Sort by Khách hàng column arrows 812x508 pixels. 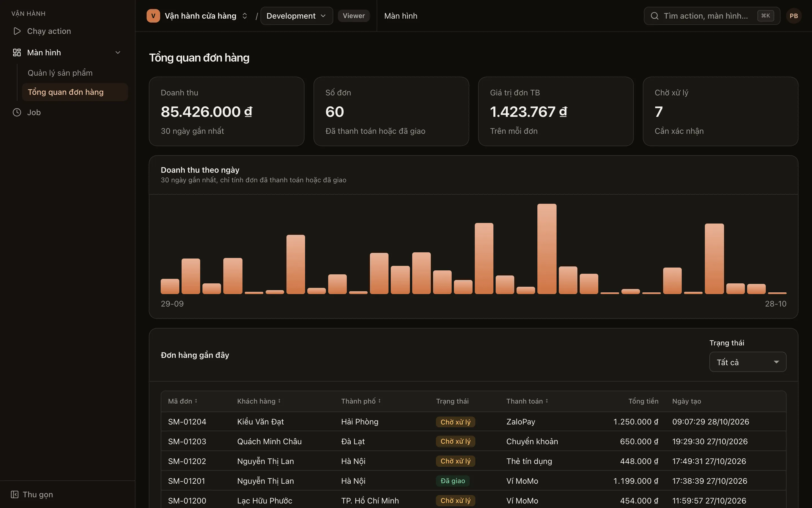[279, 401]
